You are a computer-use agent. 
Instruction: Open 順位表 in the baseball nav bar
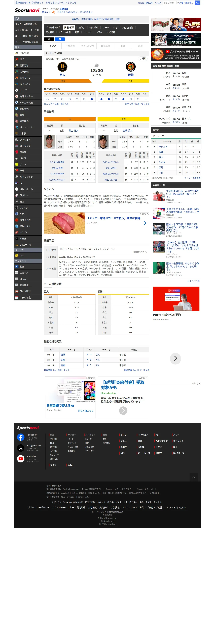point(82,27)
